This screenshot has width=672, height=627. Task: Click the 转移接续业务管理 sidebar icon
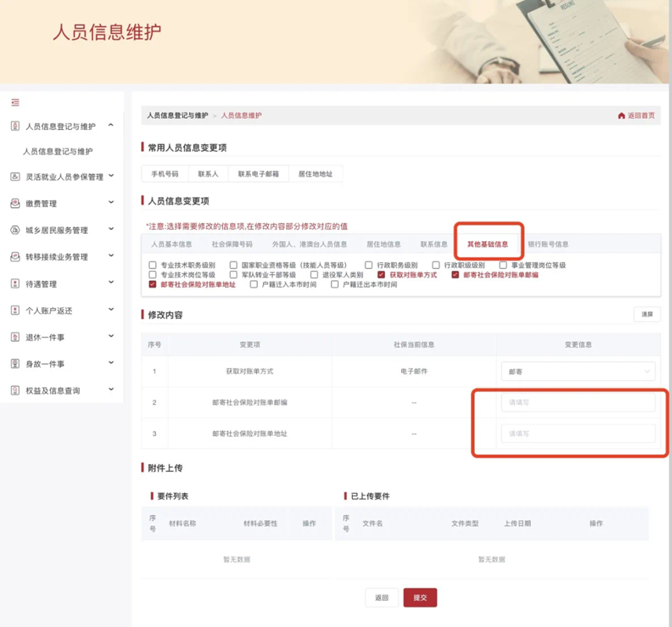pyautogui.click(x=15, y=257)
